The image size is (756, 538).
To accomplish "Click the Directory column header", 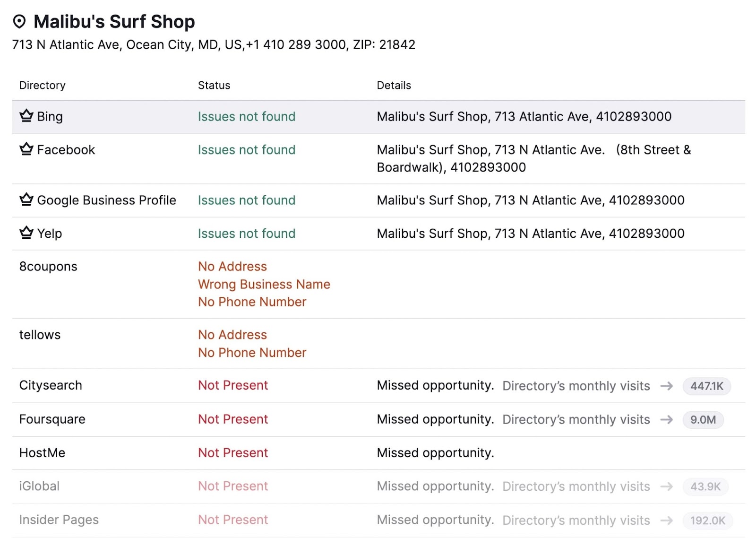I will [42, 85].
